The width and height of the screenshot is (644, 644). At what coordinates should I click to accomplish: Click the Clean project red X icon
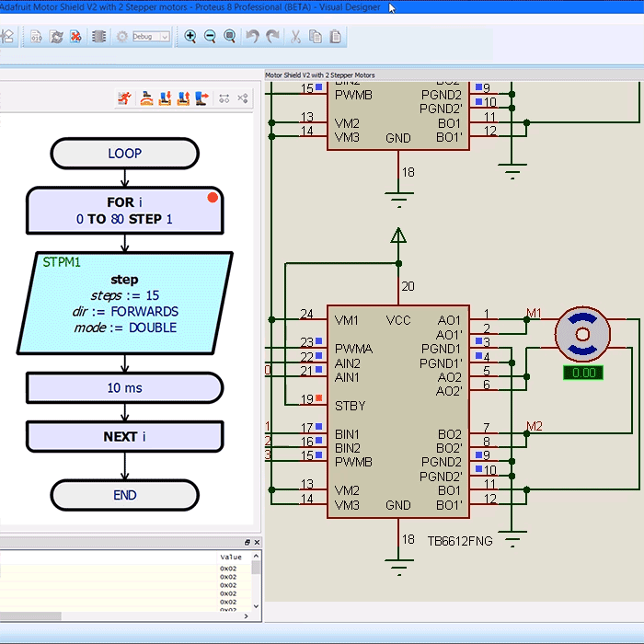tap(75, 37)
